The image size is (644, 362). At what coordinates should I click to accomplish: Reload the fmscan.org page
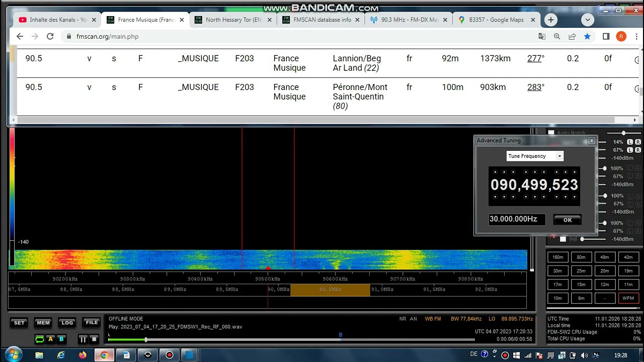coord(50,36)
